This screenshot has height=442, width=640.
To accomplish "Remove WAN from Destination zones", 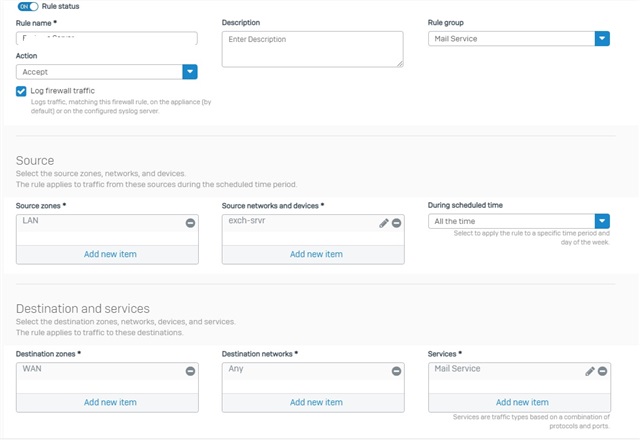I will (190, 371).
